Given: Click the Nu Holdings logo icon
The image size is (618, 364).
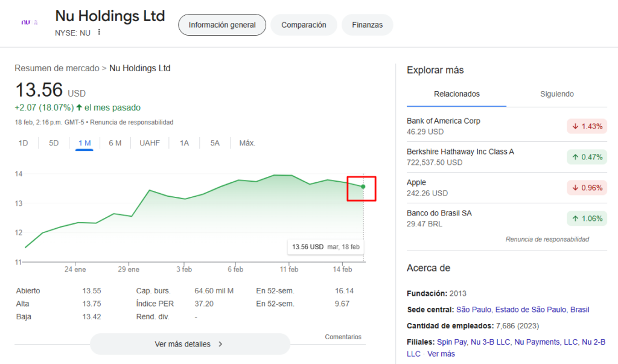Looking at the screenshot, I should tap(29, 22).
